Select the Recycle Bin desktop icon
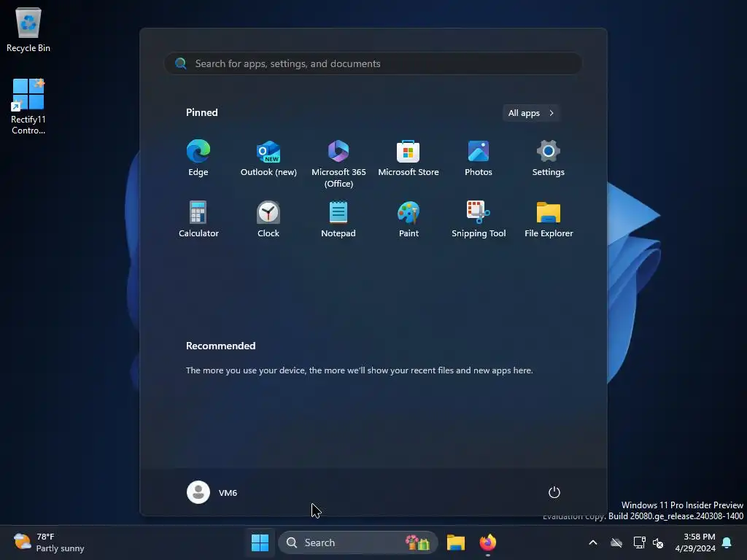 point(28,29)
